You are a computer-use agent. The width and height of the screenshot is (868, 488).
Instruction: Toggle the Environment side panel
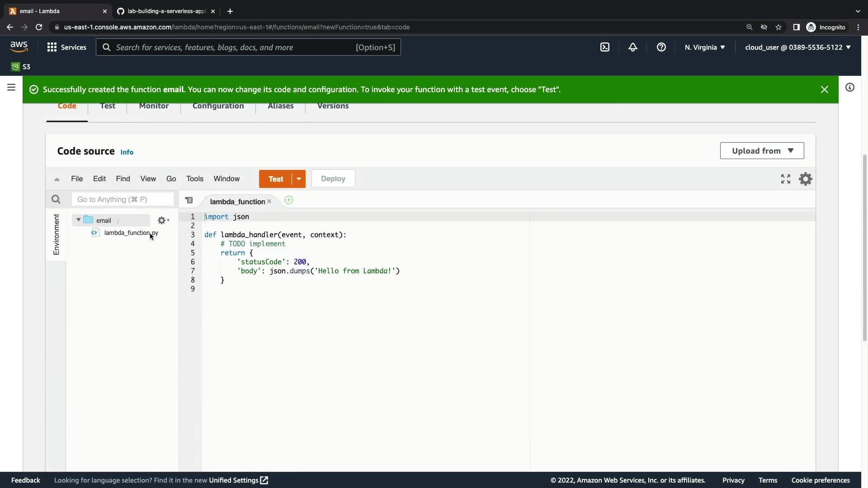point(56,234)
